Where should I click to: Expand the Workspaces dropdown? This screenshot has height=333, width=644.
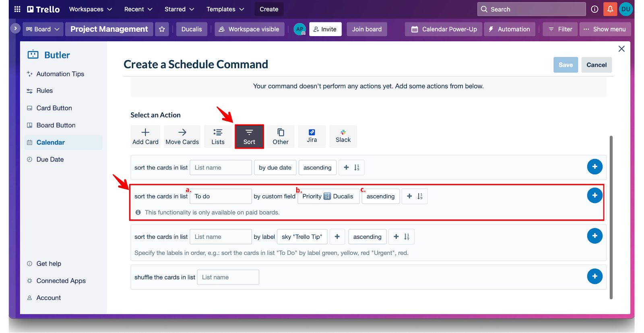click(x=91, y=9)
